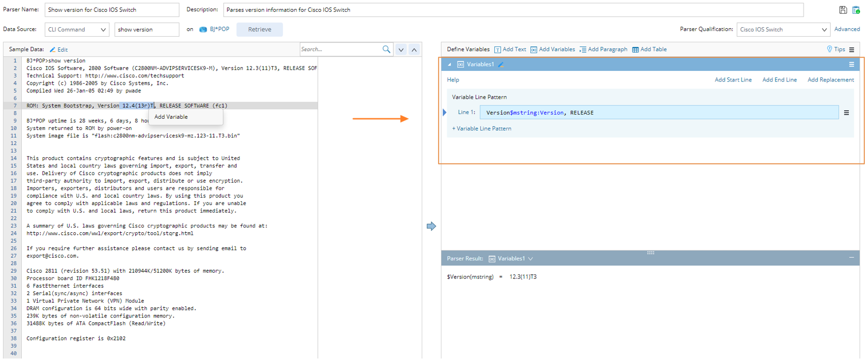
Task: Click the Sample Data search box
Action: click(x=341, y=49)
